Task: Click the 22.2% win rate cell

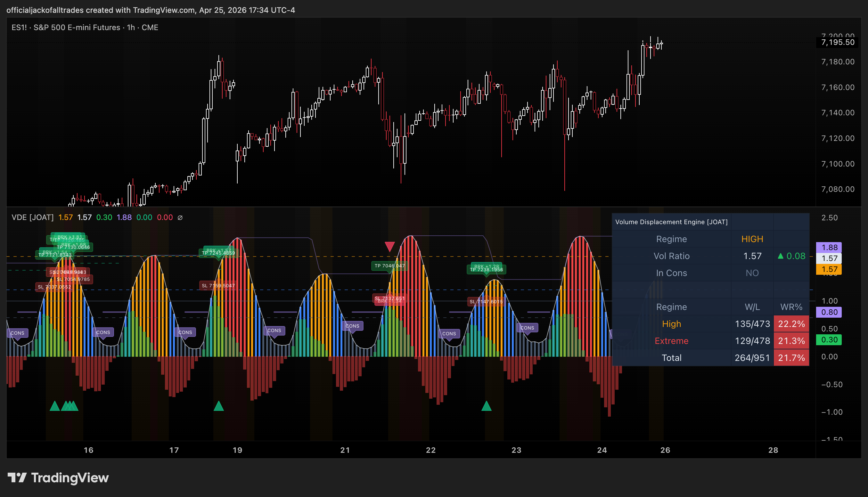Action: coord(791,324)
